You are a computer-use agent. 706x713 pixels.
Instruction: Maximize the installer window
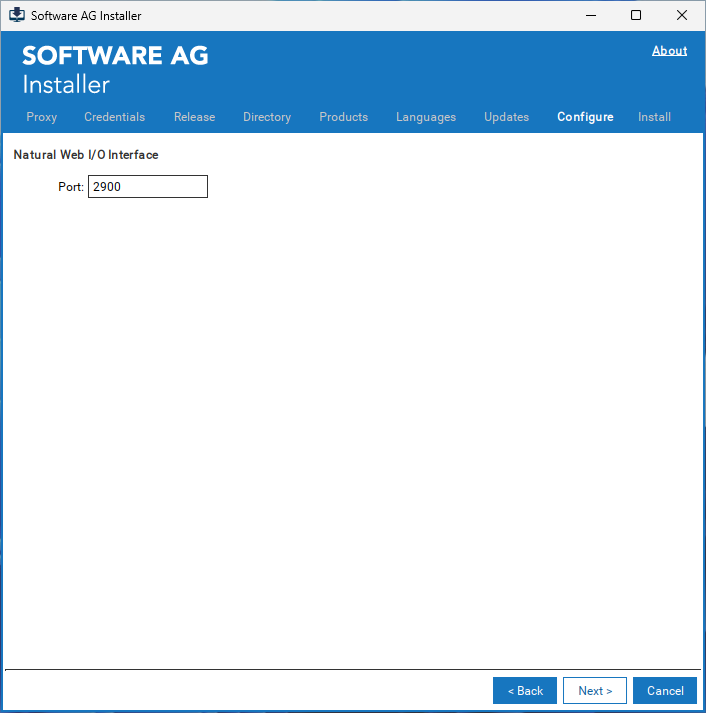(x=636, y=15)
